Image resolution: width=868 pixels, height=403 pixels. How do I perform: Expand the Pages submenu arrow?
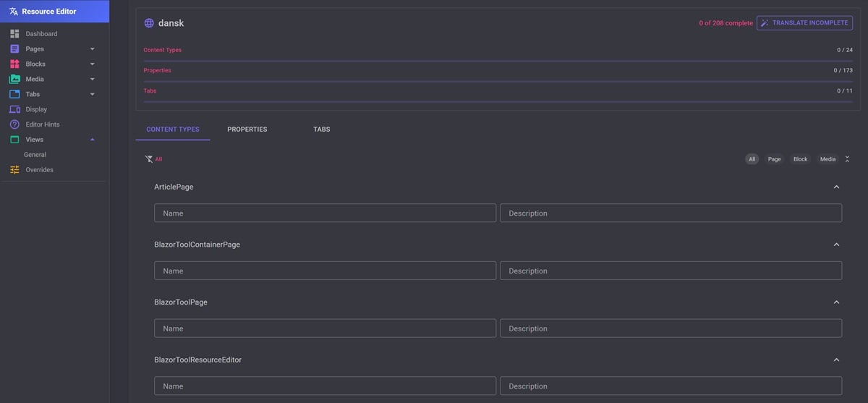[x=92, y=49]
